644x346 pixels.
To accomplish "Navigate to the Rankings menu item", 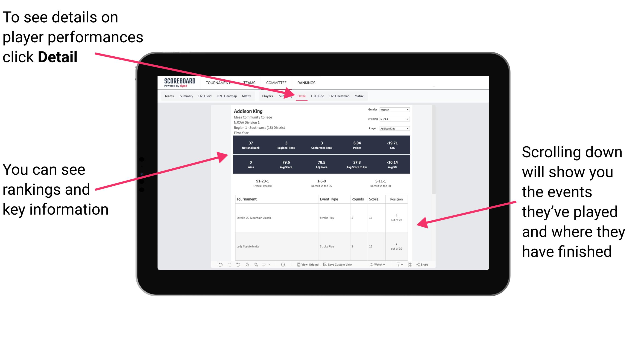I will [x=306, y=83].
